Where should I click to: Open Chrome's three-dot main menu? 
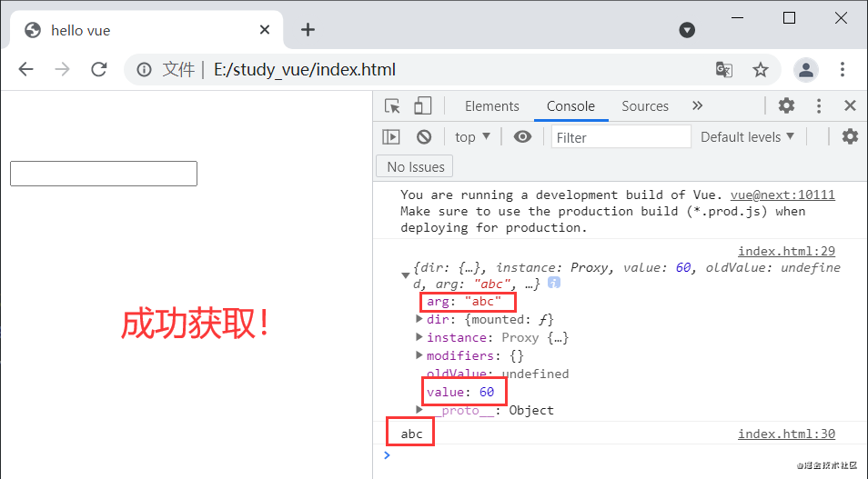click(842, 70)
